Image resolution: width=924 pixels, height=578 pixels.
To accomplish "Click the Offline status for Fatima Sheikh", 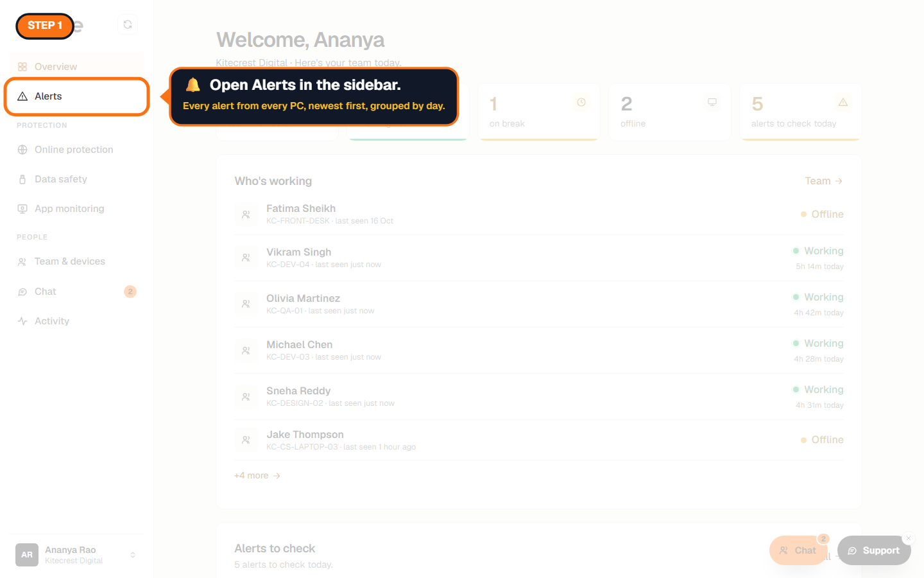I will (822, 215).
